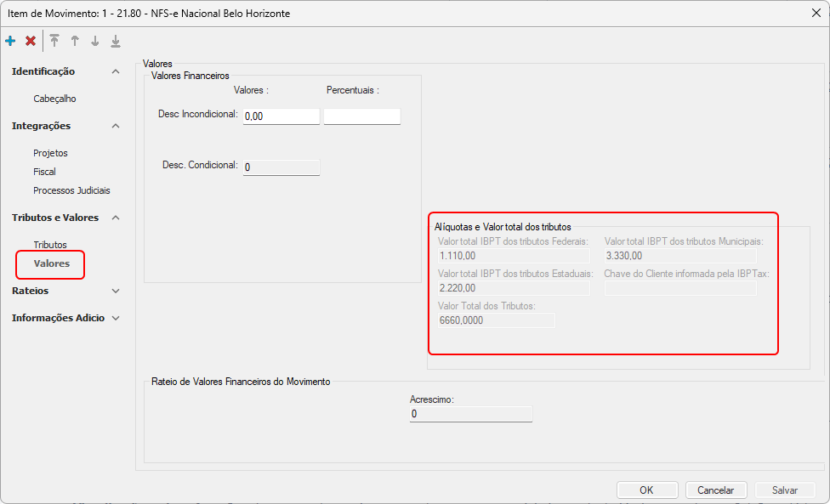Go to previous item with up arrow
The image size is (830, 504).
75,41
